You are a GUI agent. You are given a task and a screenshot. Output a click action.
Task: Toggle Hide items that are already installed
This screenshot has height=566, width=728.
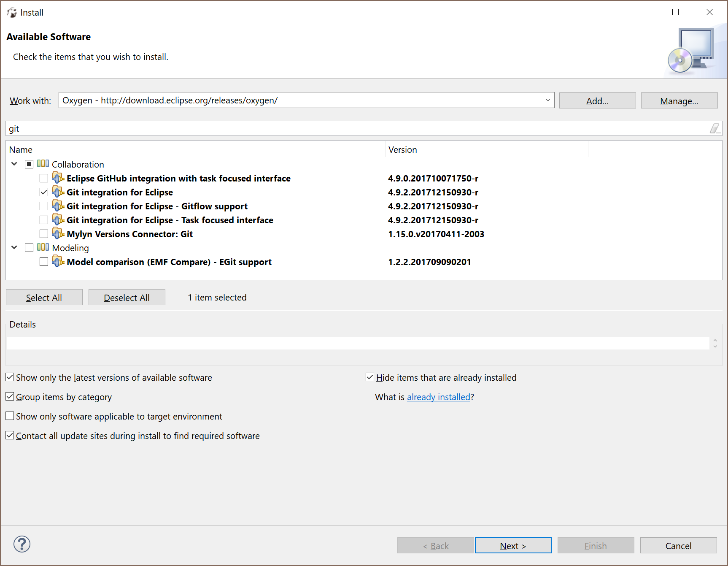(370, 377)
